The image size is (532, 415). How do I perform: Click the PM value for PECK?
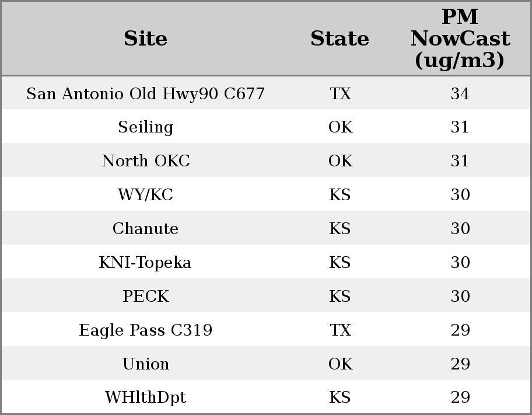point(460,297)
